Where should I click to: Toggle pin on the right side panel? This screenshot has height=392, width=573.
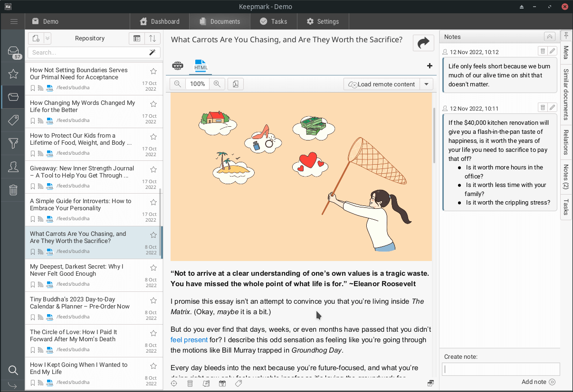[566, 36]
